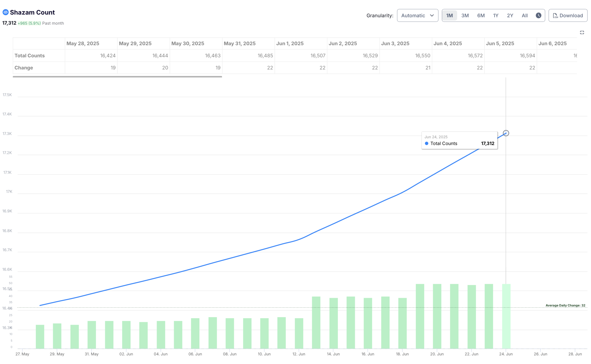Click the 17K y-axis label
Image resolution: width=591 pixels, height=364 pixels.
9,192
